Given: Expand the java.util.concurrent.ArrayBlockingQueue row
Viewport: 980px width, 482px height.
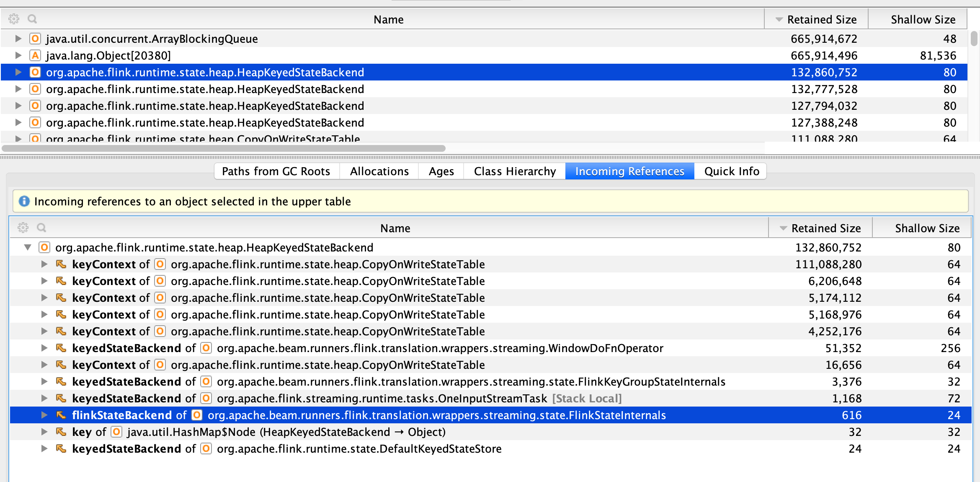Looking at the screenshot, I should (x=18, y=39).
